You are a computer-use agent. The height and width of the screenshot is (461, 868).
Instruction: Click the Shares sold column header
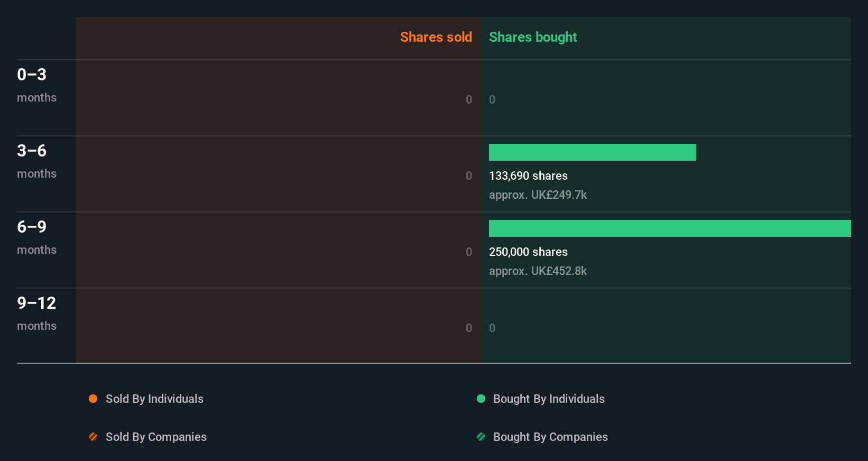pyautogui.click(x=436, y=37)
